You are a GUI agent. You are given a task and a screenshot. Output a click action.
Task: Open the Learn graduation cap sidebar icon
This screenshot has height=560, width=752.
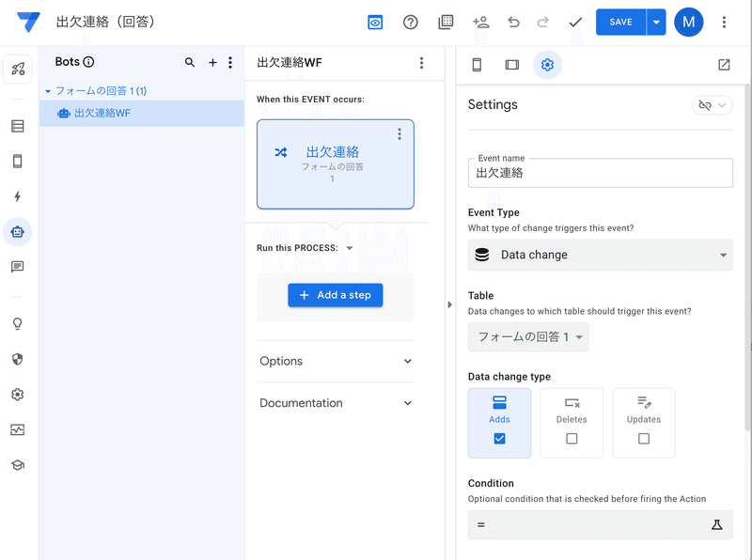[x=18, y=464]
